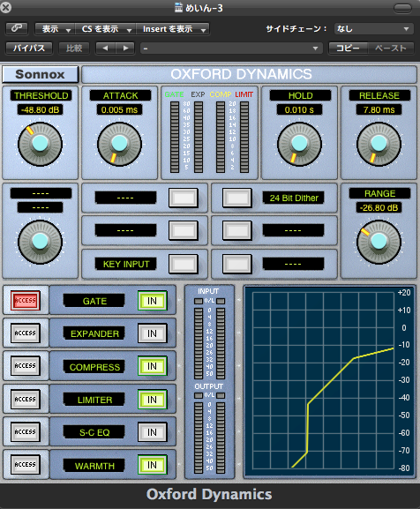Click the S-C EQ label
The width and height of the screenshot is (420, 509).
coord(94,433)
